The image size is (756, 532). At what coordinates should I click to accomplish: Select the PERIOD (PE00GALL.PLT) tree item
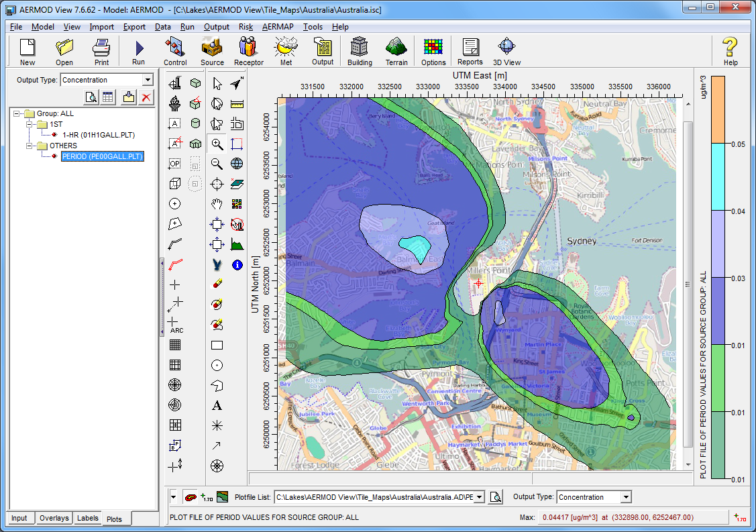[102, 157]
